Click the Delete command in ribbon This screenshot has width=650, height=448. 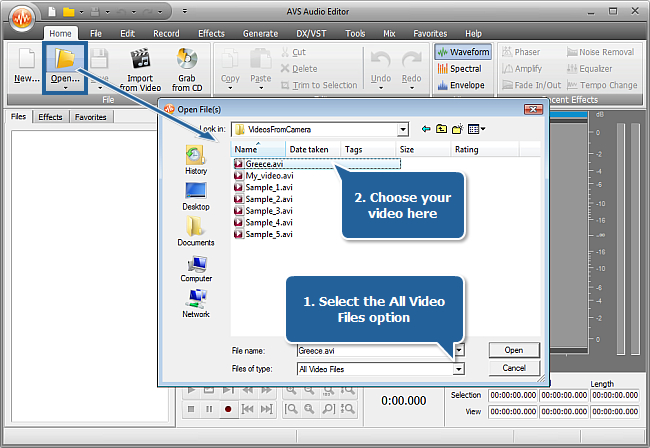click(299, 69)
